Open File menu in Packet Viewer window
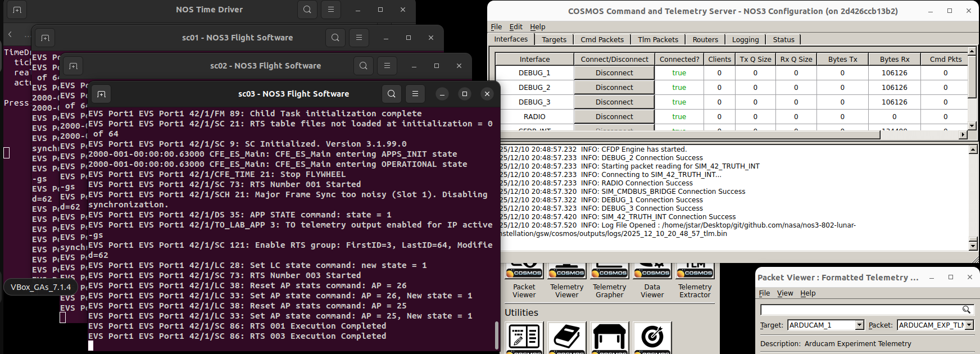The width and height of the screenshot is (980, 354). [764, 293]
